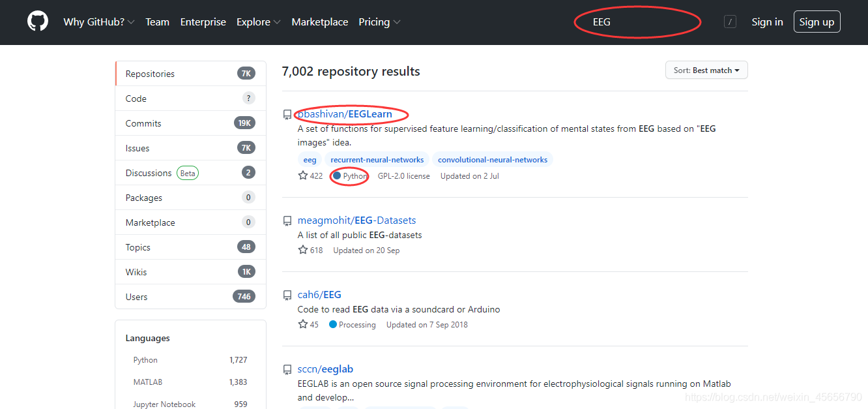Click the repository icon next to cah6/EEG
This screenshot has width=868, height=409.
(287, 295)
